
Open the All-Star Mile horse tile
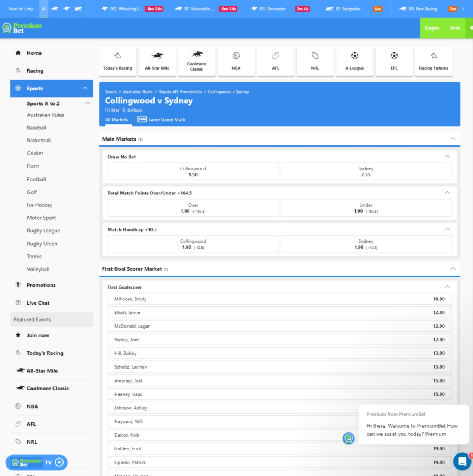point(157,61)
